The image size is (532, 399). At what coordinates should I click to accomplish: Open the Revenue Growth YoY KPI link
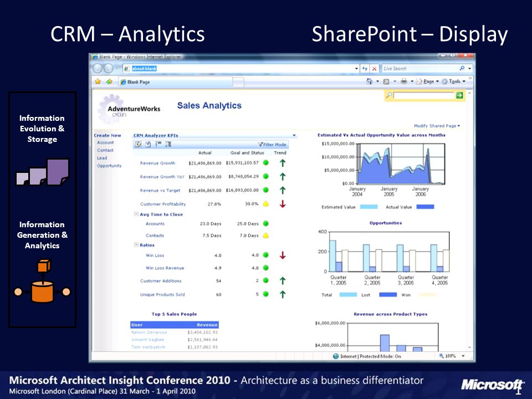tap(162, 177)
